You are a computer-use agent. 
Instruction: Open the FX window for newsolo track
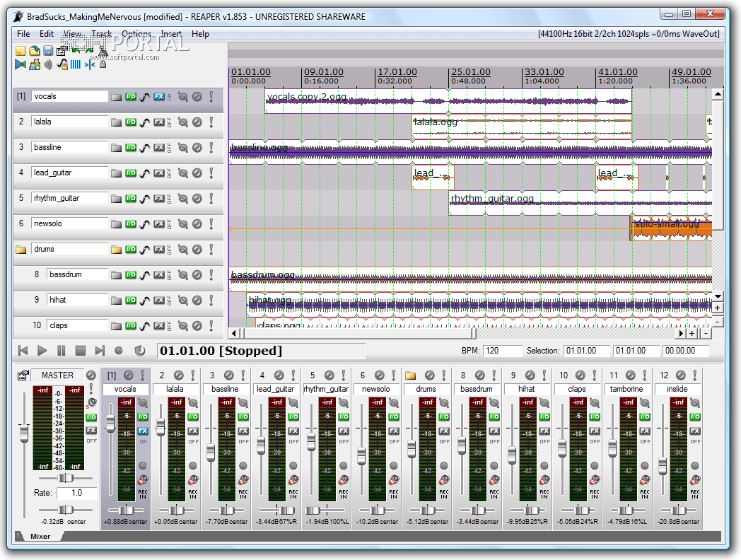159,224
